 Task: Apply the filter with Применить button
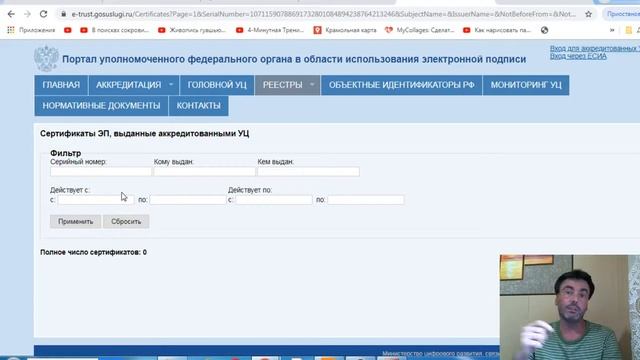pyautogui.click(x=76, y=222)
